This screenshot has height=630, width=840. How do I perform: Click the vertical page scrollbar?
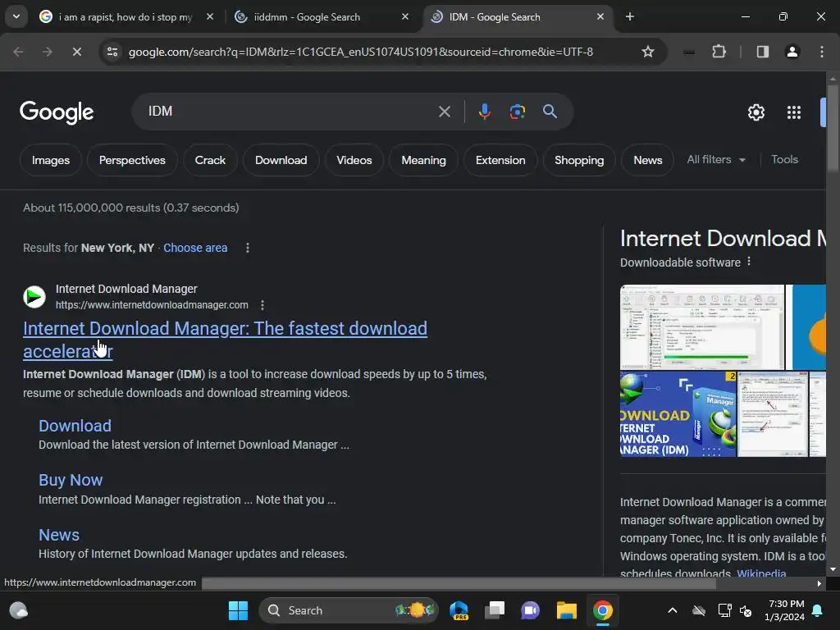(833, 129)
